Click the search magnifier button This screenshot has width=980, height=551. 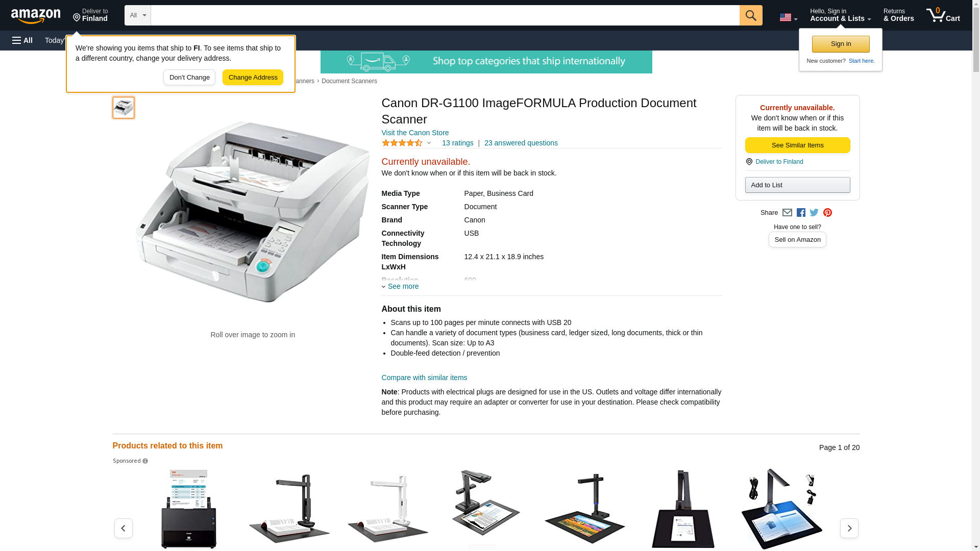[750, 15]
